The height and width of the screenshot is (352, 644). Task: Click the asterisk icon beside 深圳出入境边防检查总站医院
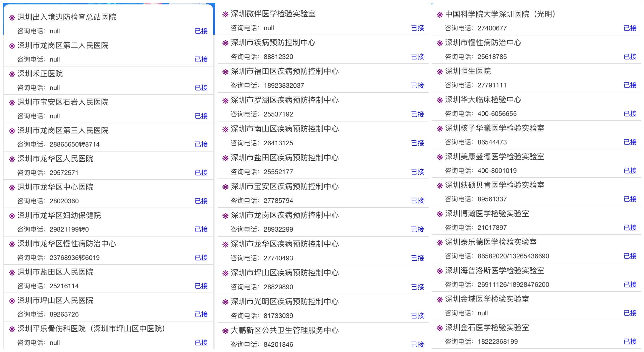click(x=12, y=18)
